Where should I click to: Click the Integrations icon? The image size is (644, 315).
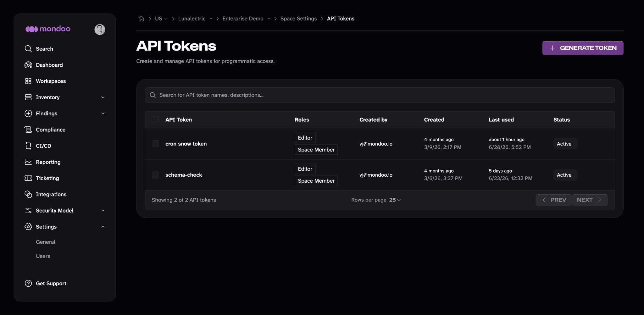pos(28,194)
